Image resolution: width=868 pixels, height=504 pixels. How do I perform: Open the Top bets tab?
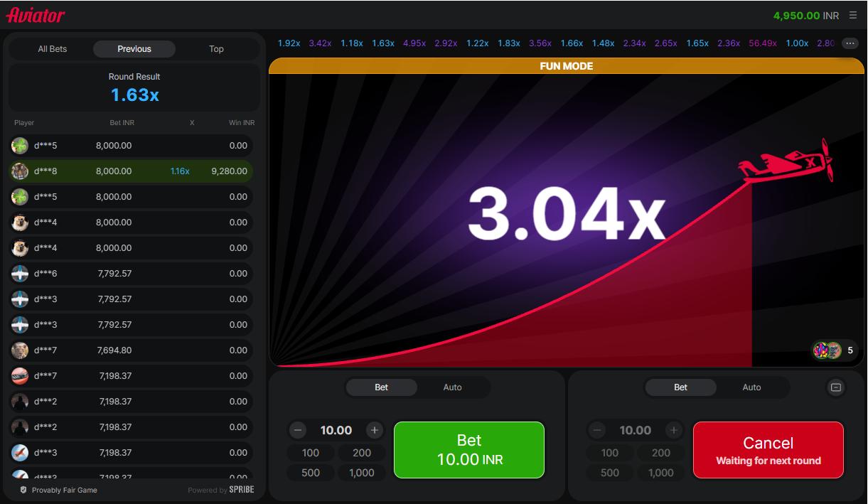216,48
